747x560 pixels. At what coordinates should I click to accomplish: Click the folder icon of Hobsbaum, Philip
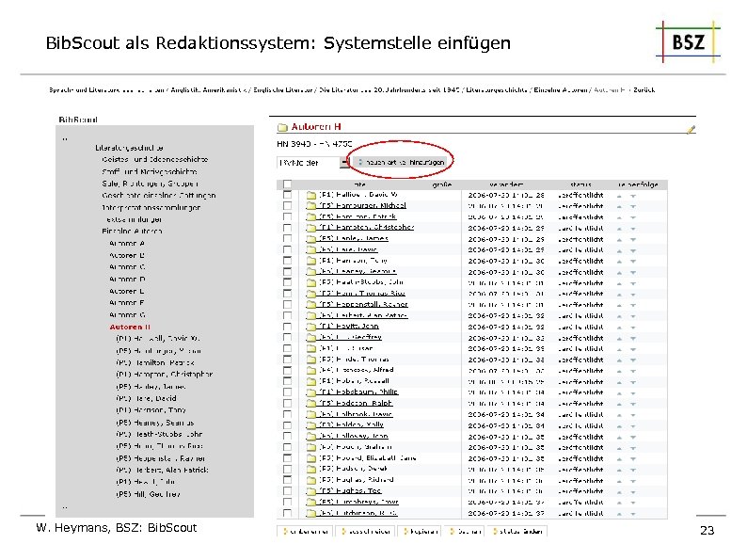311,392
